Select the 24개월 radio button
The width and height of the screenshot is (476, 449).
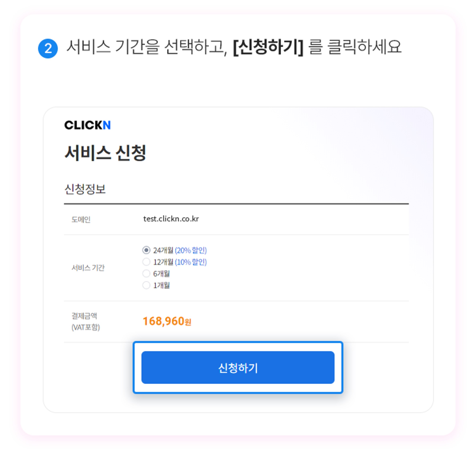pyautogui.click(x=146, y=250)
